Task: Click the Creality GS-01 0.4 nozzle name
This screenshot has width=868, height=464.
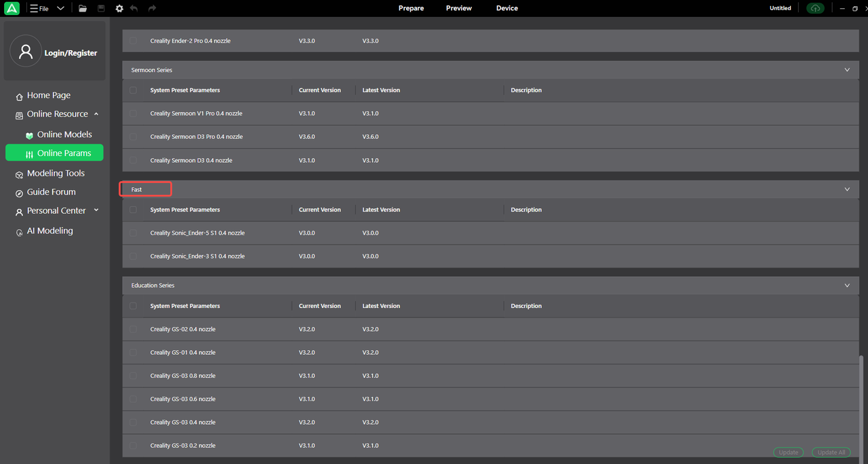Action: pyautogui.click(x=182, y=352)
